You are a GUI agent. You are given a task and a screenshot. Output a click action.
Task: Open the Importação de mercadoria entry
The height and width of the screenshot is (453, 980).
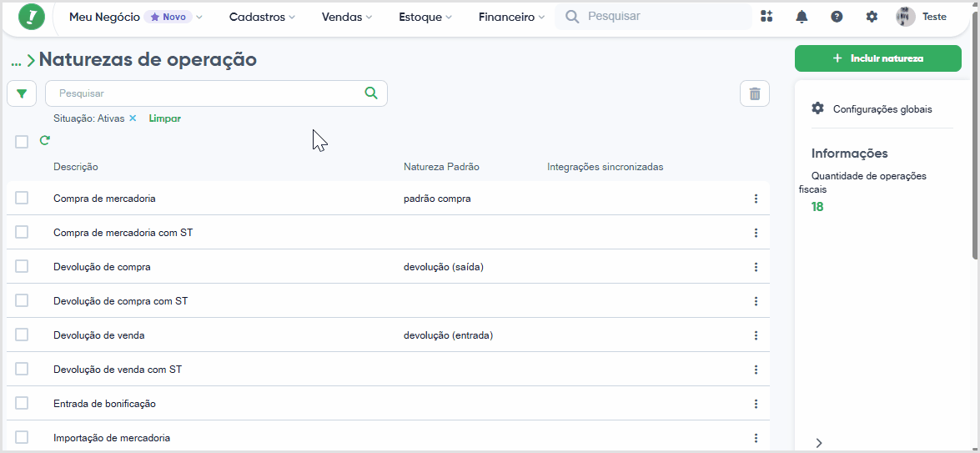click(112, 438)
